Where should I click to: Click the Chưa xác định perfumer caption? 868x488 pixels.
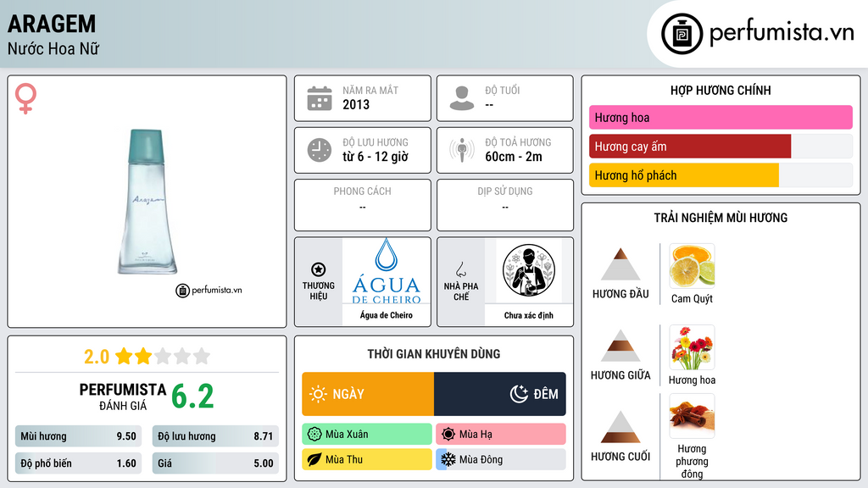coord(529,315)
